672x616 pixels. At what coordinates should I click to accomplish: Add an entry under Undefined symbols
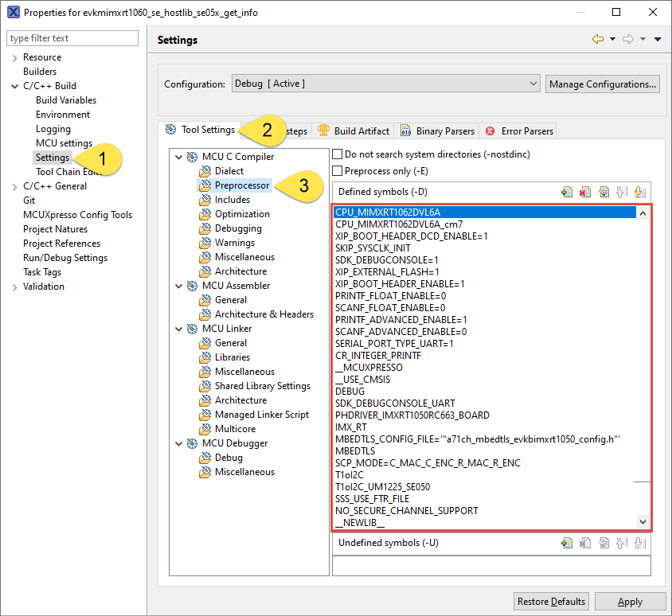[567, 542]
